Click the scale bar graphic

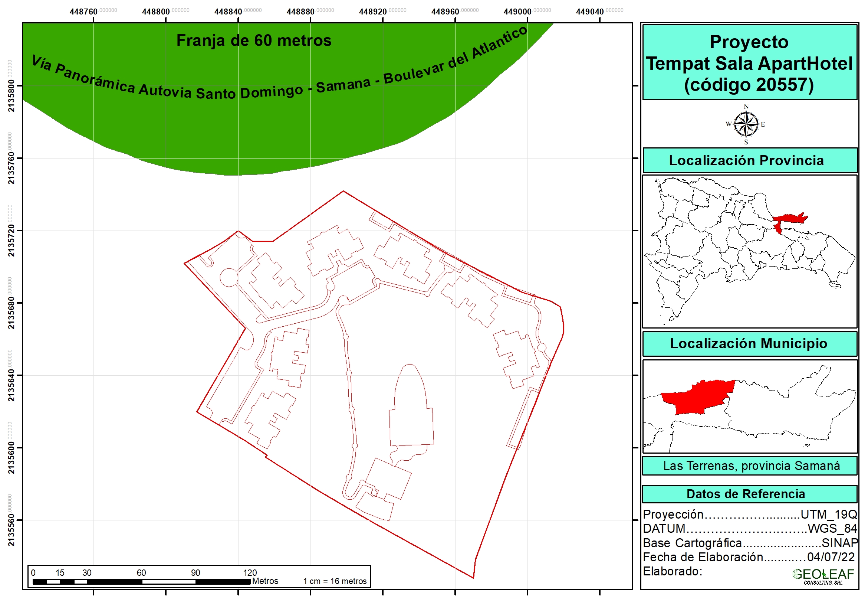(141, 581)
